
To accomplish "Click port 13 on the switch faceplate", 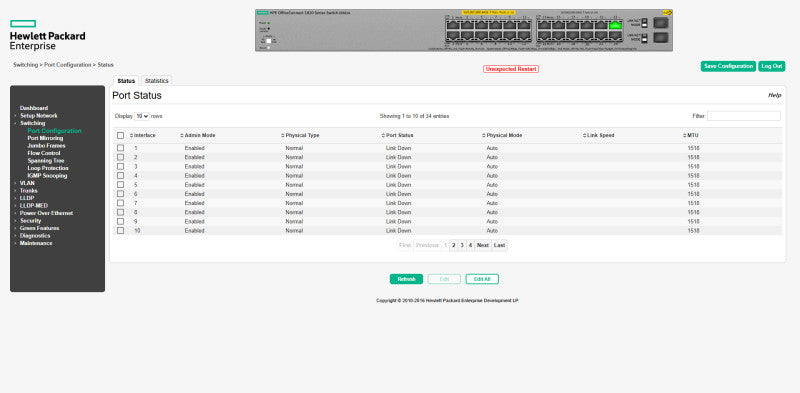I will pyautogui.click(x=544, y=26).
